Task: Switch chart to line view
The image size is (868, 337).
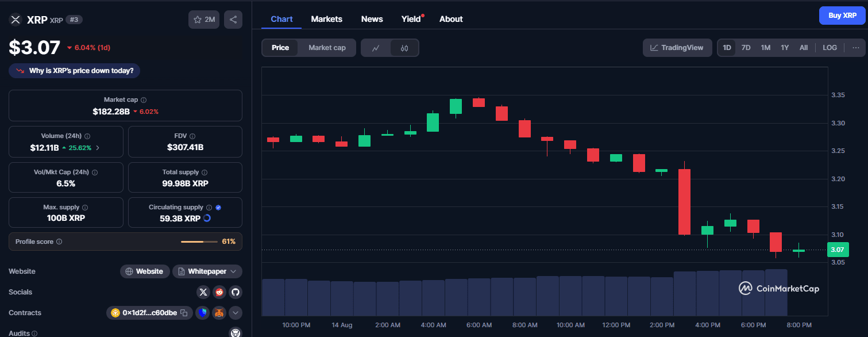Action: click(376, 48)
